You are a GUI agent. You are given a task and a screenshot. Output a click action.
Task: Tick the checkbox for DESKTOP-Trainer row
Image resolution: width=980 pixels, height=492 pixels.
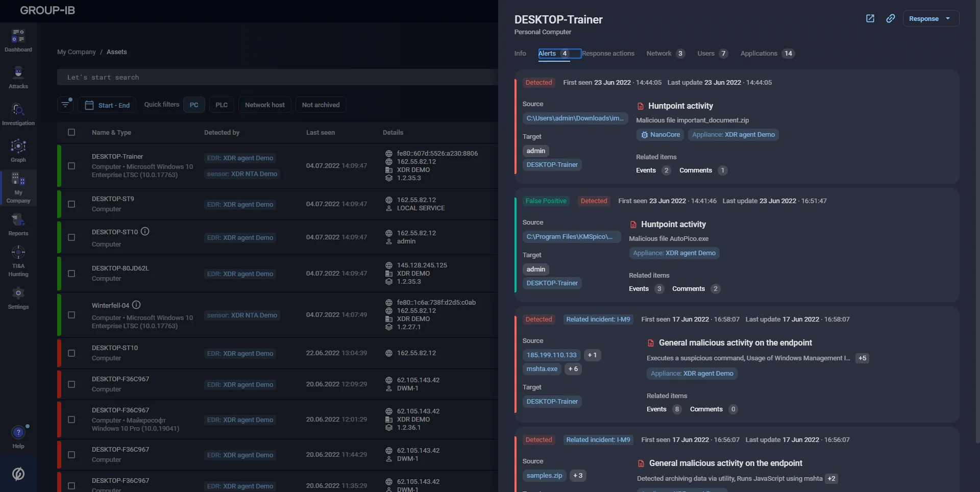(71, 166)
